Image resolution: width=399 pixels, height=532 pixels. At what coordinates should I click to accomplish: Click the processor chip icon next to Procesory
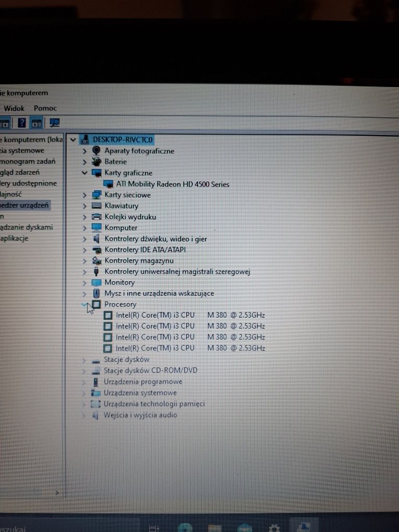[x=96, y=305]
